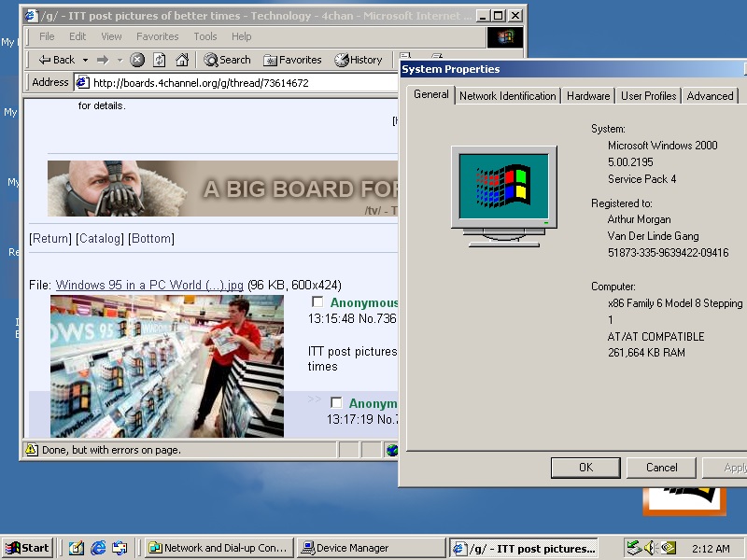The height and width of the screenshot is (560, 747).
Task: Open the View menu
Action: (x=111, y=36)
